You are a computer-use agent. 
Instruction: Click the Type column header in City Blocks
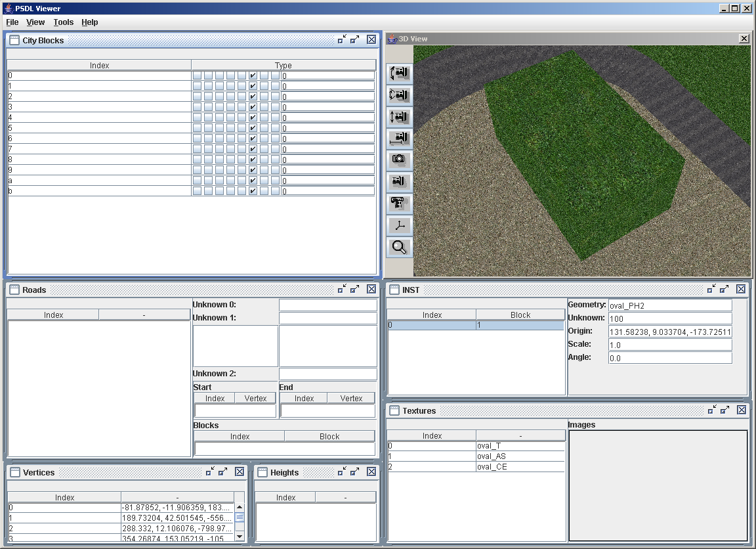[x=283, y=65]
